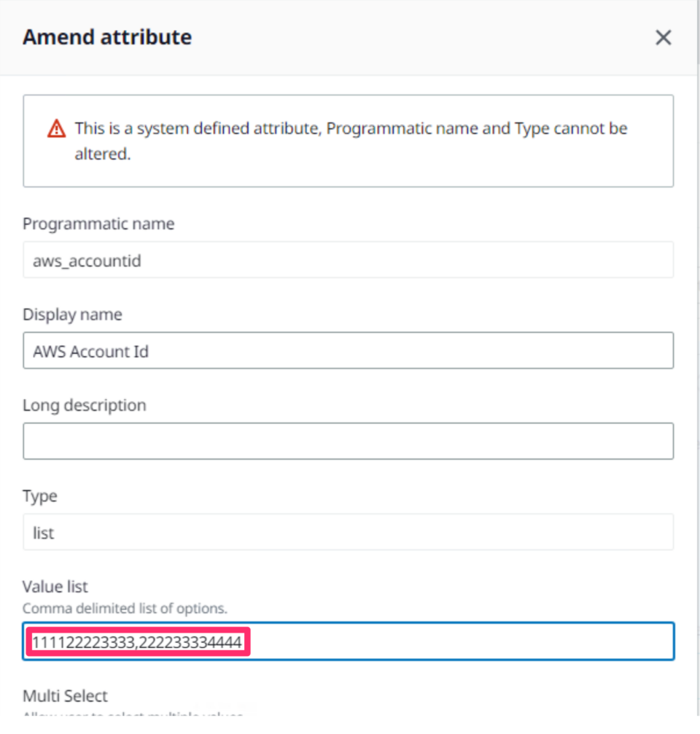
Task: Click inside the pink outlined Value list box
Action: [137, 642]
